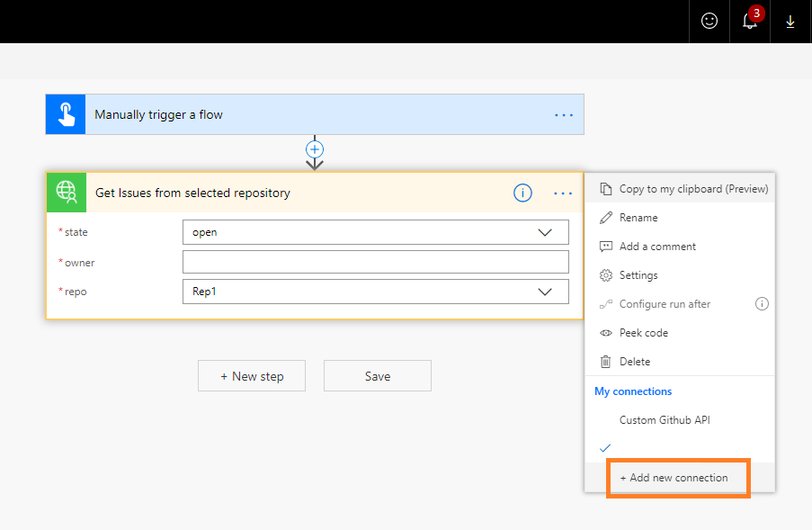
Task: Click the download arrow icon
Action: click(x=790, y=22)
